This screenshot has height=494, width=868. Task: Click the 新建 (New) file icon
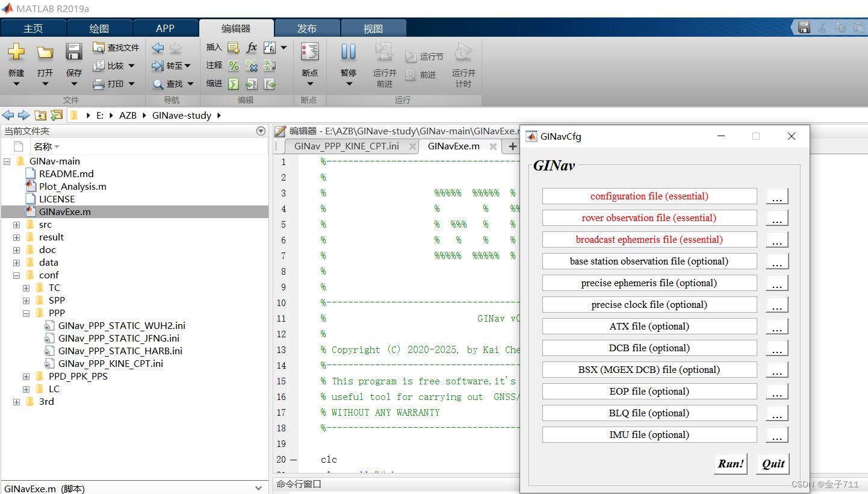coord(16,52)
